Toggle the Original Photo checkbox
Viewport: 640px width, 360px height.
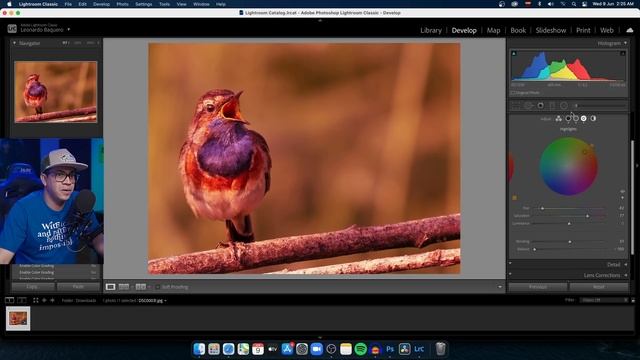513,93
